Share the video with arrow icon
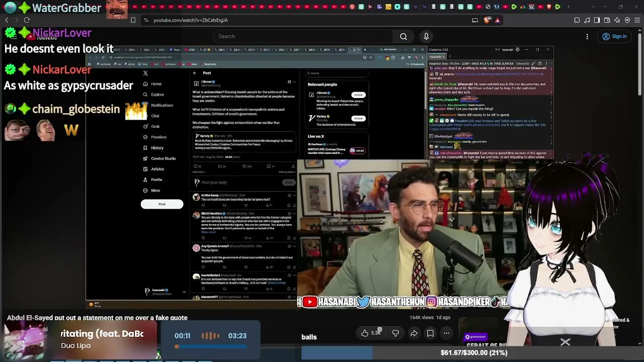 tap(414, 333)
